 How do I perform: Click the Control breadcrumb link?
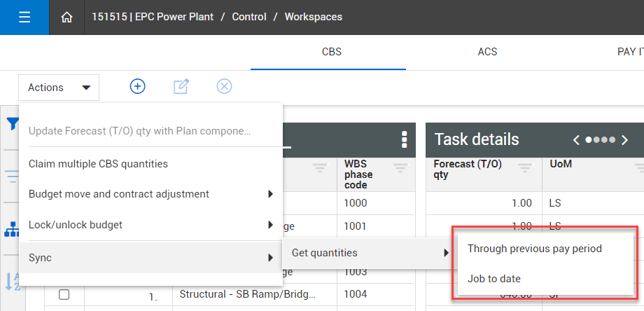tap(250, 17)
